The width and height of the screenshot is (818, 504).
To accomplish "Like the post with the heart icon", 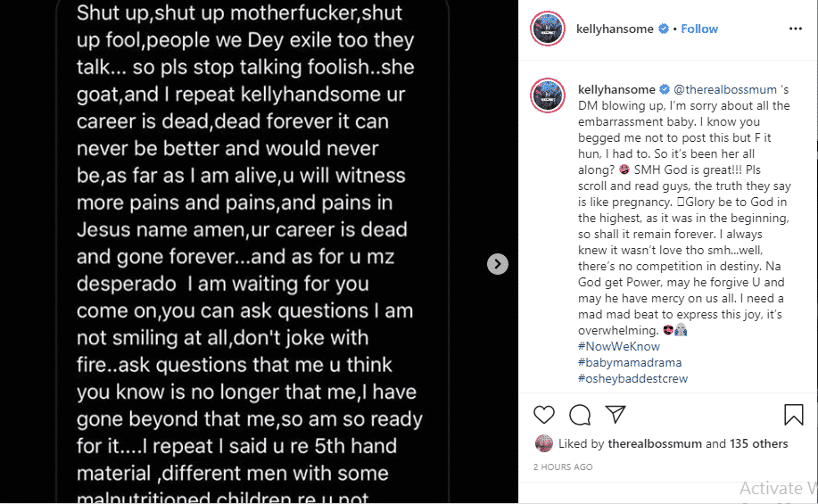I will [x=544, y=415].
